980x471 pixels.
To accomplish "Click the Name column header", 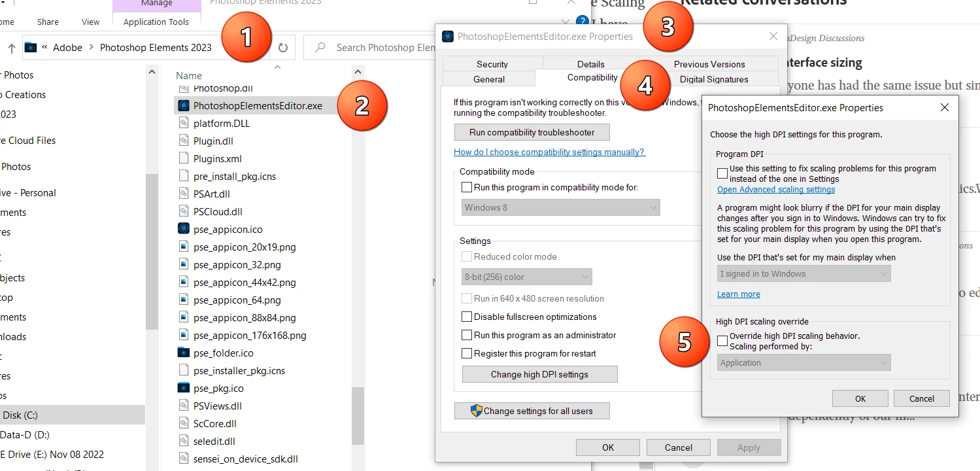I will click(x=189, y=75).
